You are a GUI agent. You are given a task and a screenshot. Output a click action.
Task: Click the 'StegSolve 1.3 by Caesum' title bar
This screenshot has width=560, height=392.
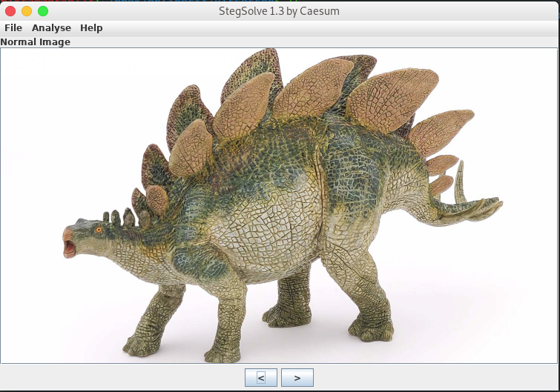(279, 11)
